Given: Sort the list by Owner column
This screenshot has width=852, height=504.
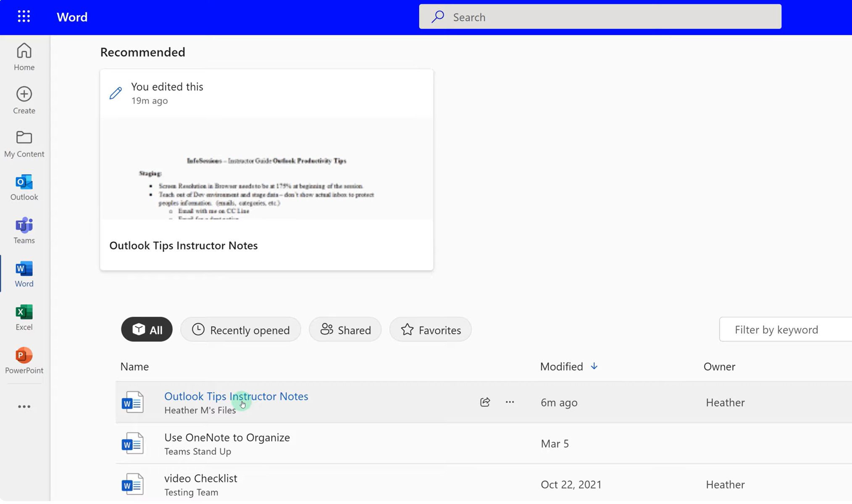Looking at the screenshot, I should [719, 366].
